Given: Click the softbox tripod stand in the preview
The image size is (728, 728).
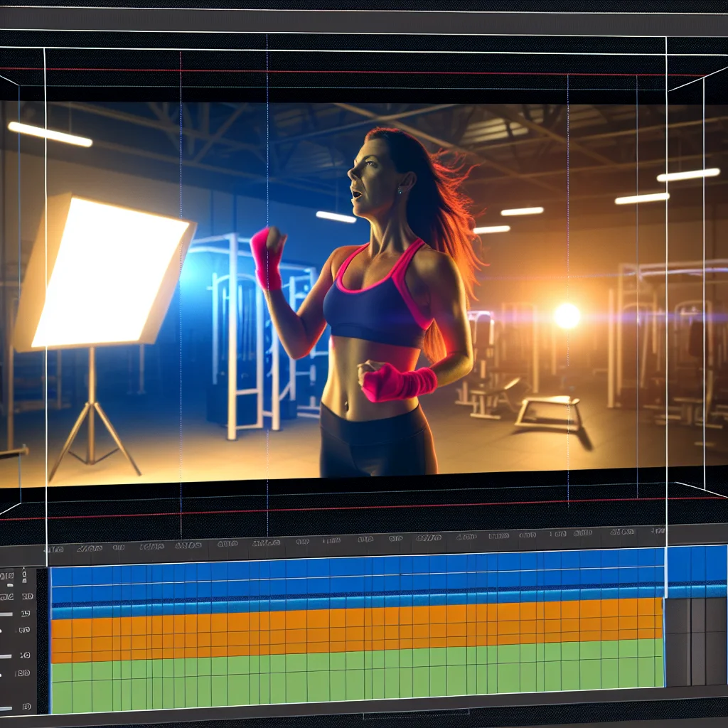Looking at the screenshot, I should click(92, 419).
